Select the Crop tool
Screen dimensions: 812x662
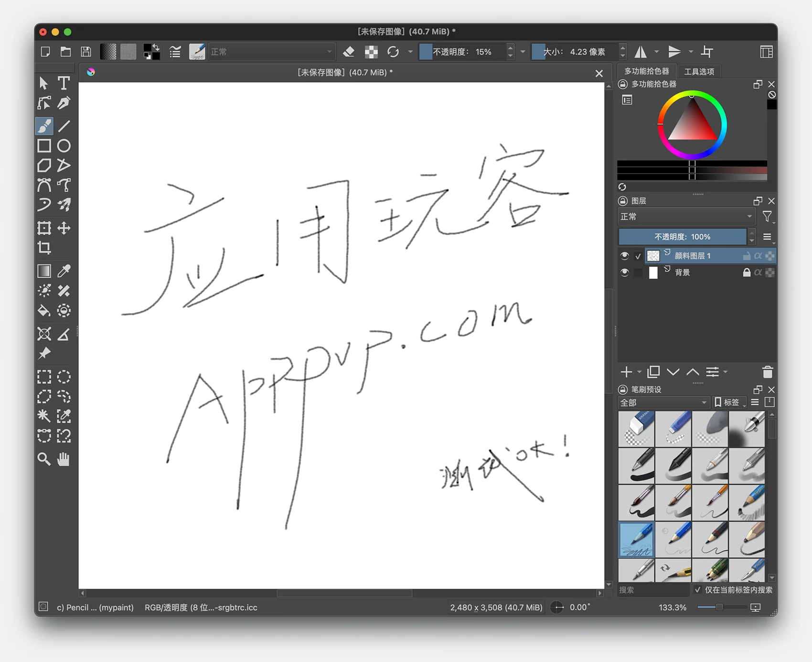[44, 248]
